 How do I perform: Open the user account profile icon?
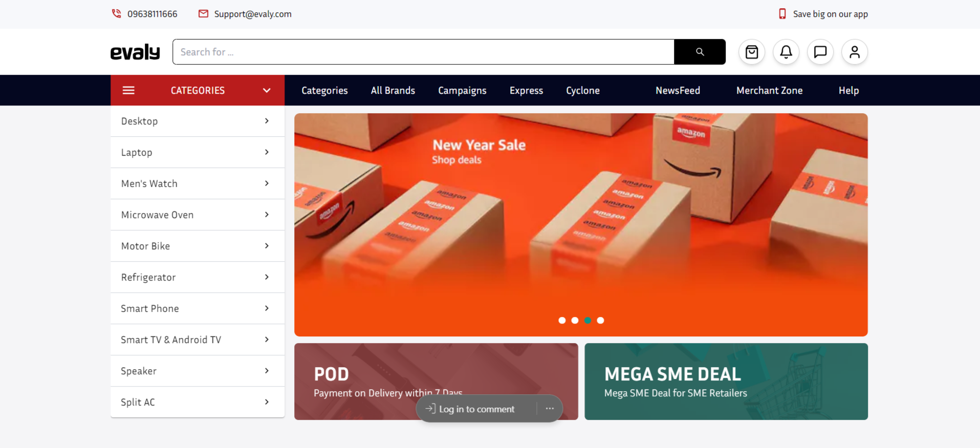coord(855,52)
